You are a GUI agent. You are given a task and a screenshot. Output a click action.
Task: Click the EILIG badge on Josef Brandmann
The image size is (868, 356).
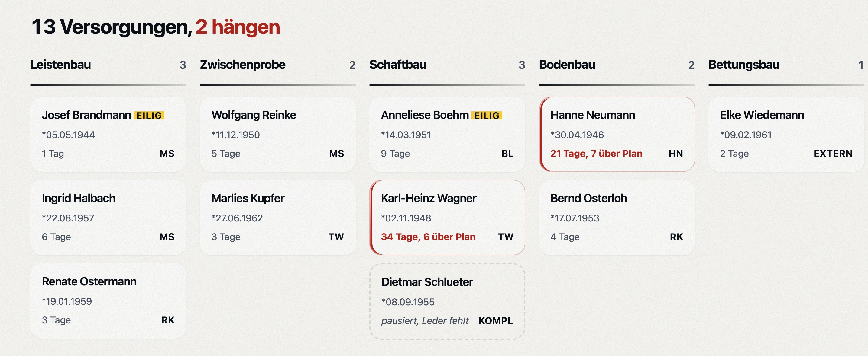click(x=149, y=116)
